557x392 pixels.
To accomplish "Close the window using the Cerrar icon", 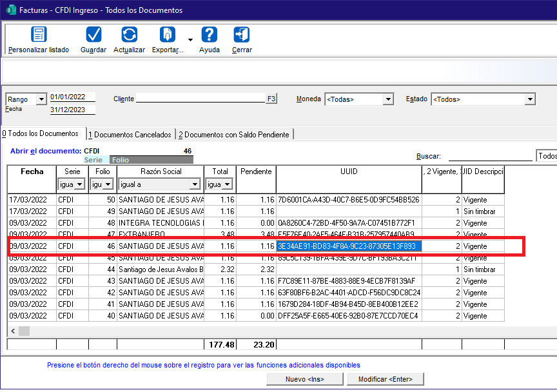I will click(x=242, y=35).
